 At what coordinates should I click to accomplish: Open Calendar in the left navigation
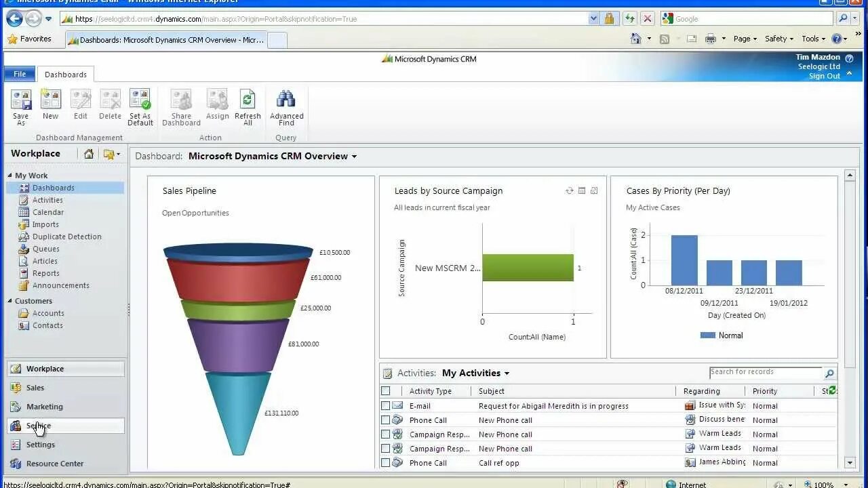click(48, 212)
